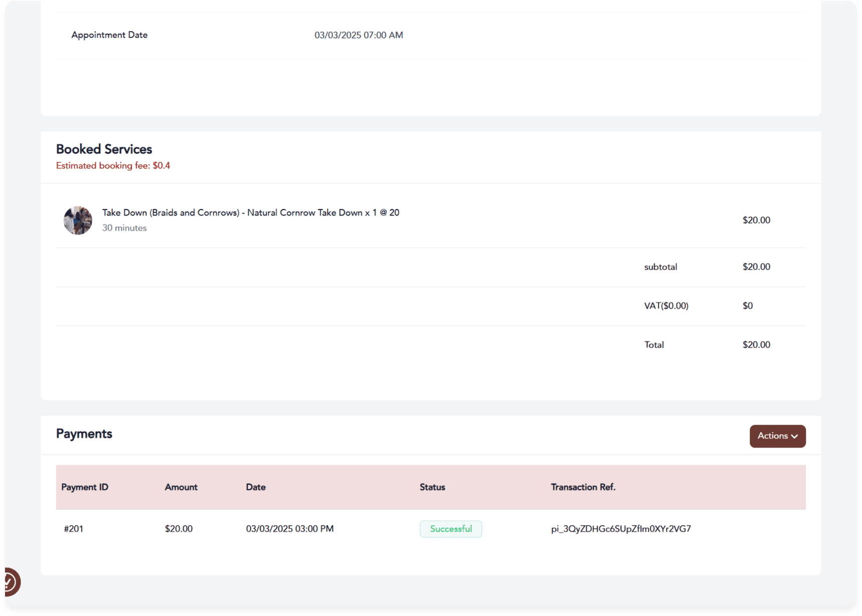
Task: Click the Booked Services heading
Action: coord(104,149)
